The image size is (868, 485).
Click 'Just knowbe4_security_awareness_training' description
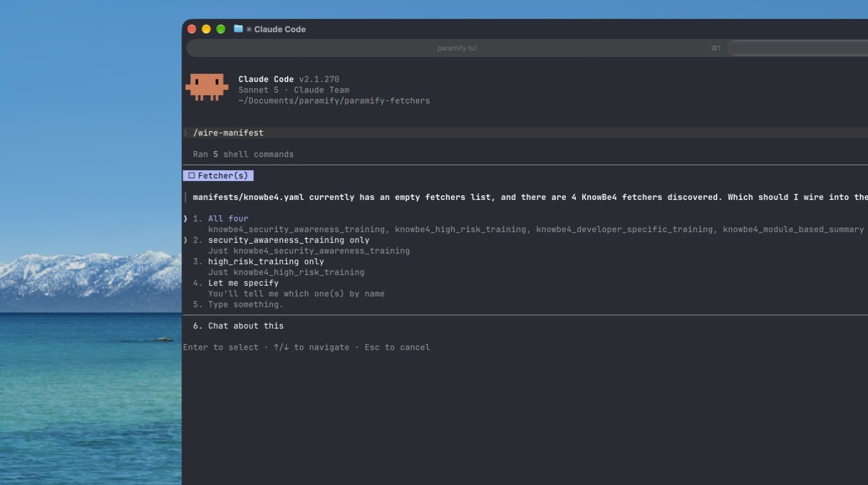point(308,251)
